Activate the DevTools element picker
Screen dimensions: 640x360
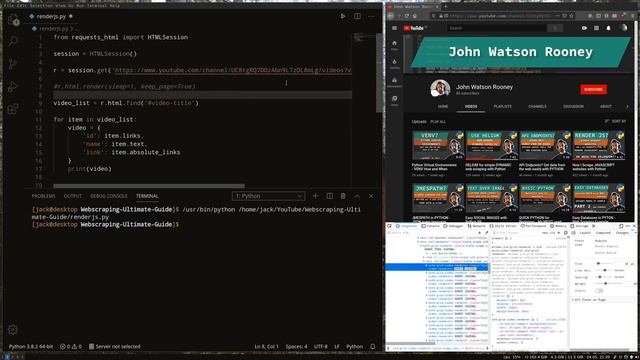tap(389, 226)
